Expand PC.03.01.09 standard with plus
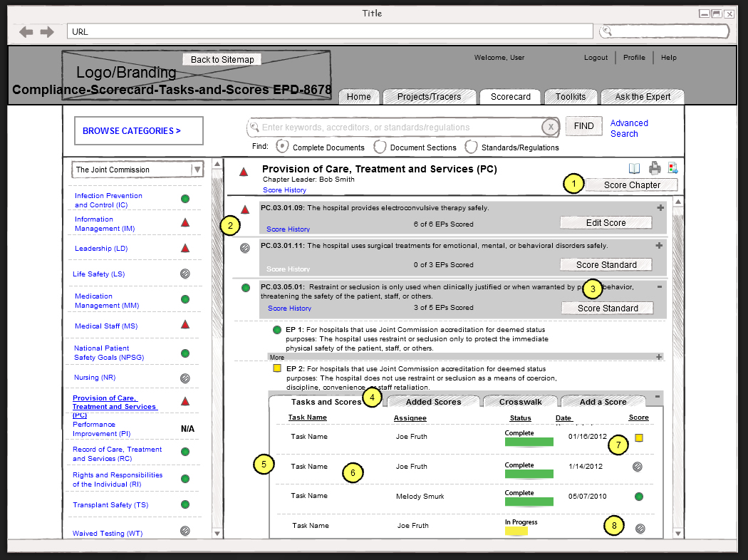The width and height of the screenshot is (748, 560). coord(660,207)
